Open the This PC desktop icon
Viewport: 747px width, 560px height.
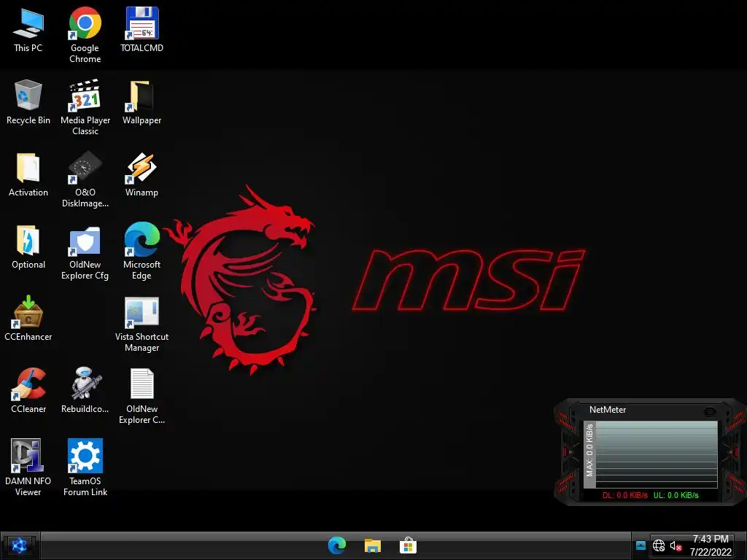[28, 29]
